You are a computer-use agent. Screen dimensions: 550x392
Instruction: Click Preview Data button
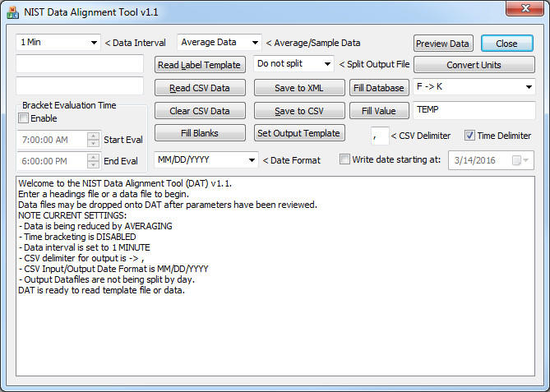(x=443, y=44)
